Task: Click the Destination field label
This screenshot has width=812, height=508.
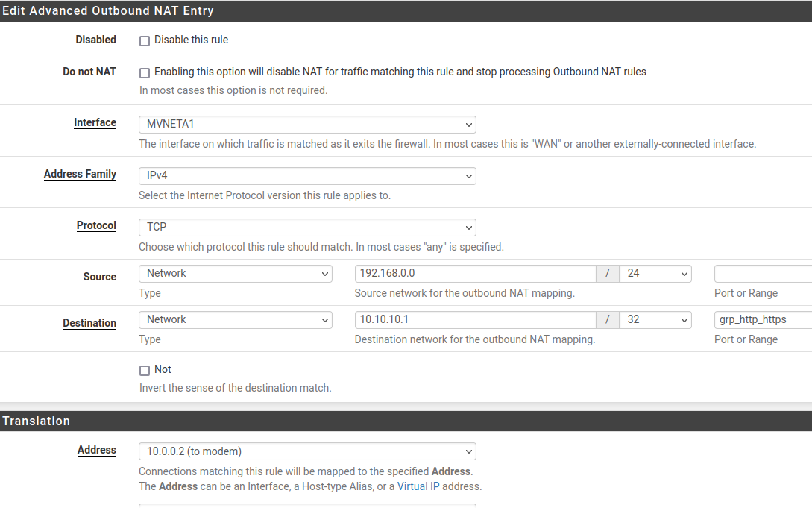Action: click(89, 322)
